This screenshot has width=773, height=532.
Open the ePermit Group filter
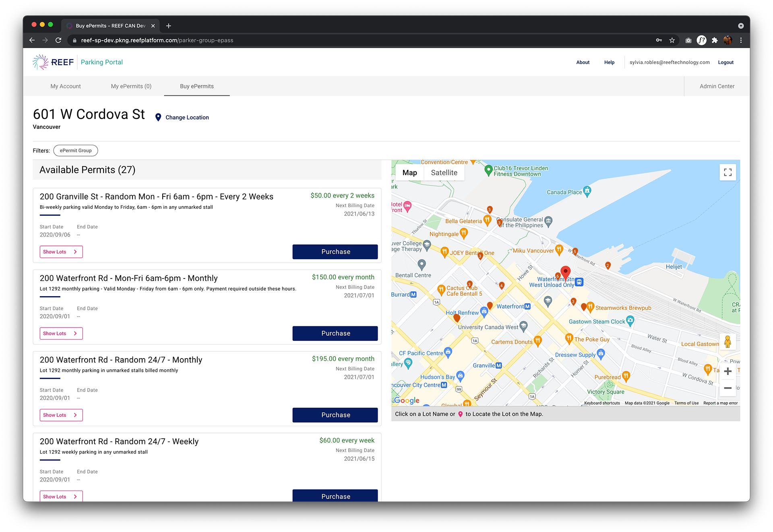pos(76,151)
